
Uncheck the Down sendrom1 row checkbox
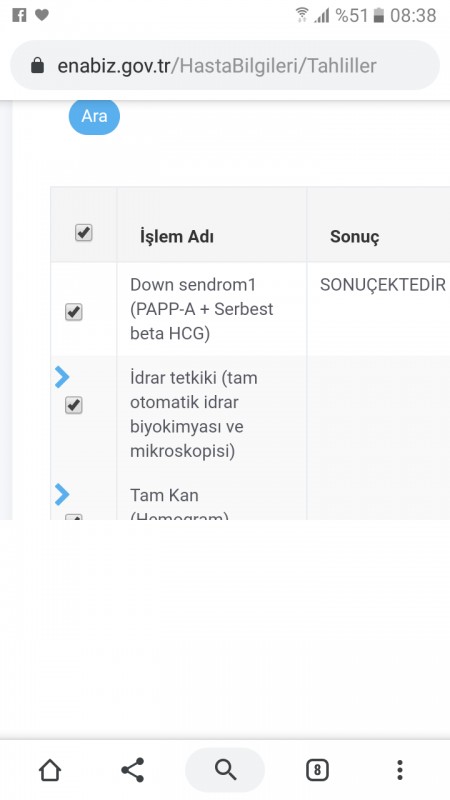(x=74, y=312)
